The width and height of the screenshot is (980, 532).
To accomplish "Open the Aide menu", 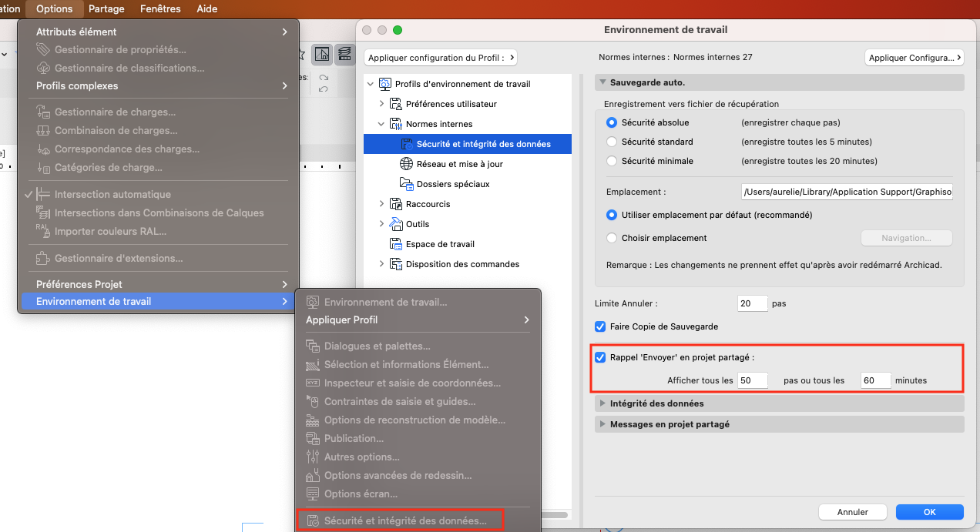I will tap(207, 8).
